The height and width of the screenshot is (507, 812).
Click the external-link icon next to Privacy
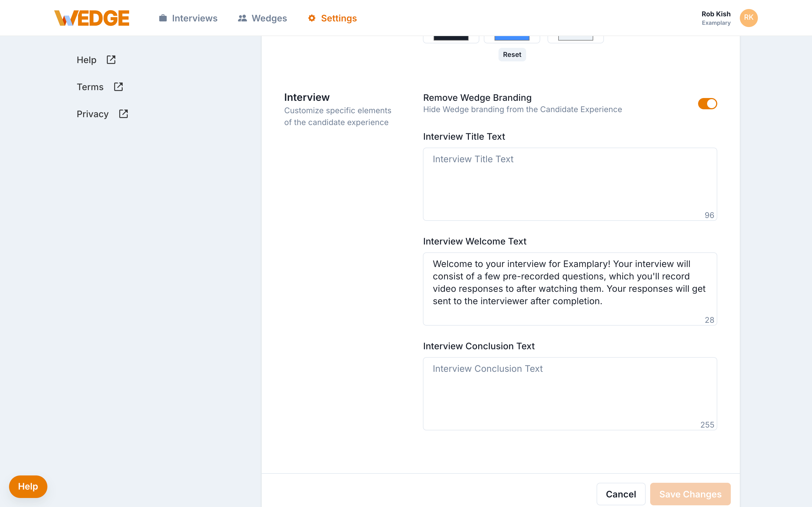(x=123, y=114)
